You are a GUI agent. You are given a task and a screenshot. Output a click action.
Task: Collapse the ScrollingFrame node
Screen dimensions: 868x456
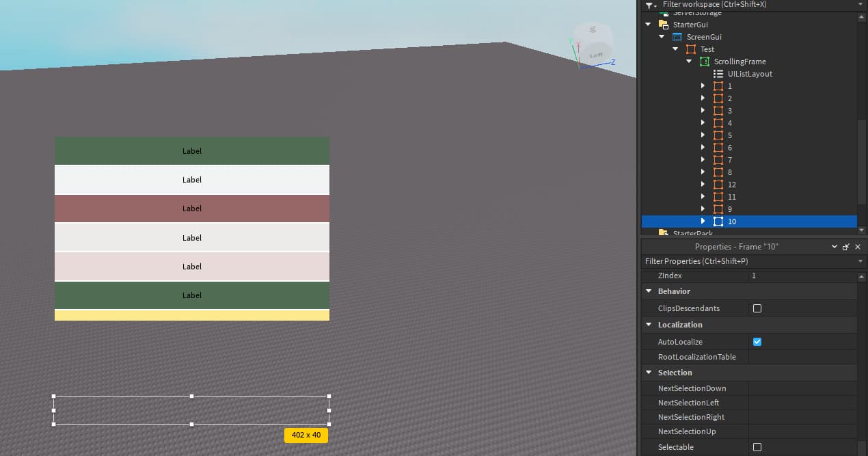pyautogui.click(x=689, y=62)
